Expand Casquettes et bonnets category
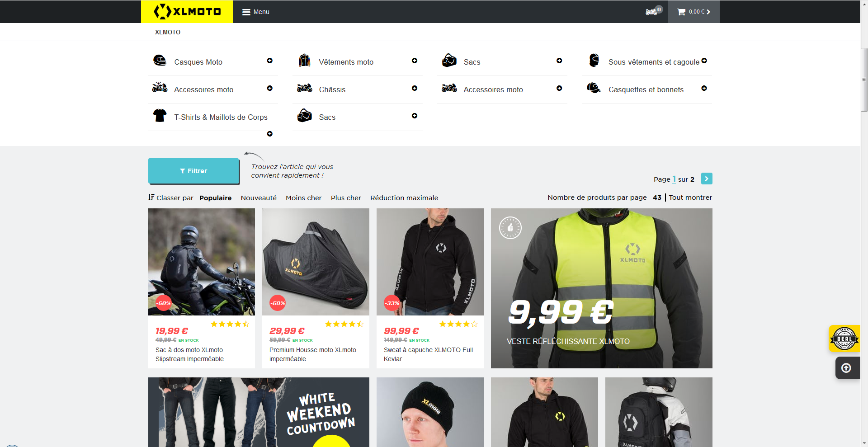 (704, 88)
